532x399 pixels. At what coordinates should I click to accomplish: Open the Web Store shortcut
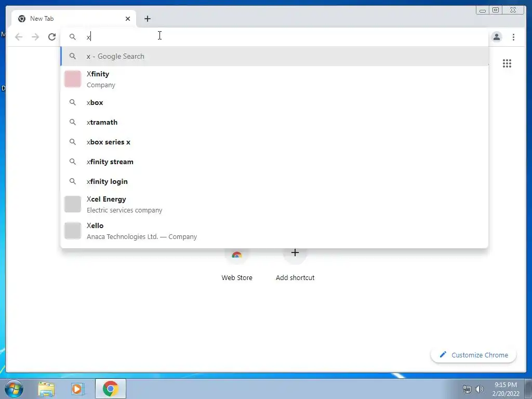(237, 264)
